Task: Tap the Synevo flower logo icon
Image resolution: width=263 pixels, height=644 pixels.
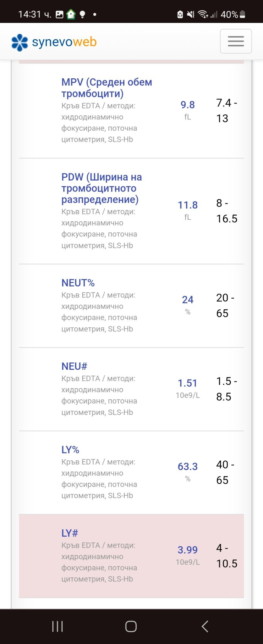Action: pos(19,42)
